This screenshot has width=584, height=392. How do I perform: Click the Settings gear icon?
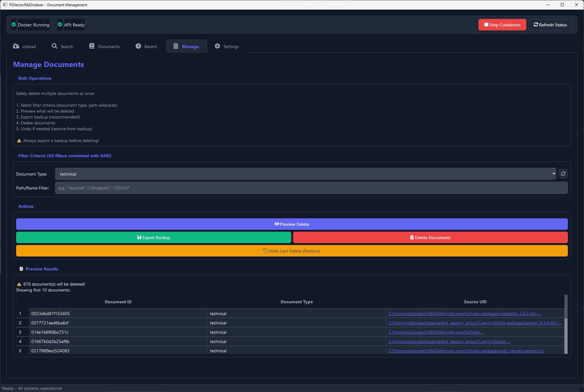point(217,46)
